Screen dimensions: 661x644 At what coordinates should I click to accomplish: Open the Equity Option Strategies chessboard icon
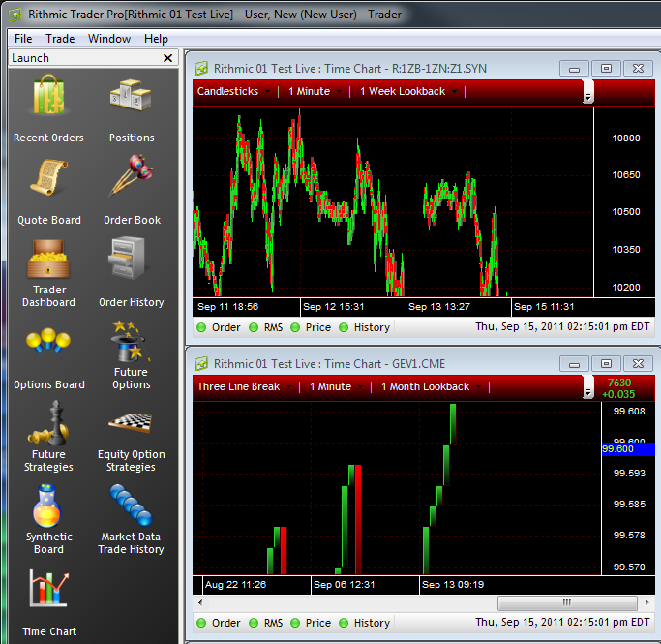(131, 423)
